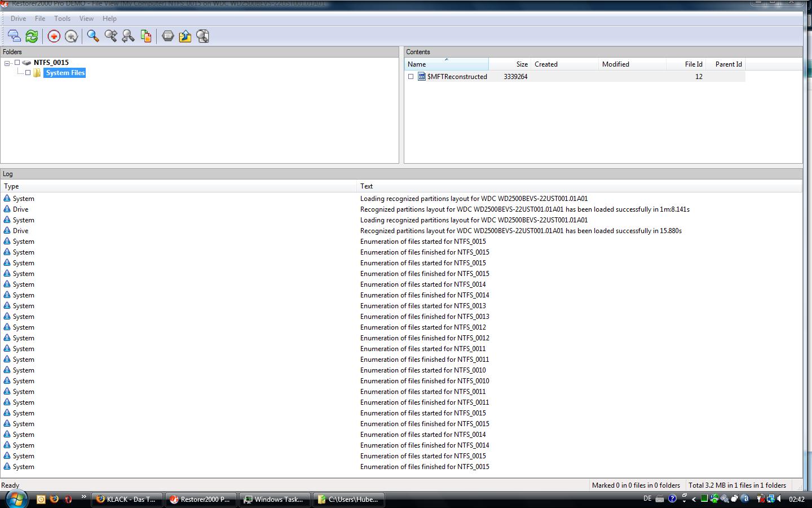Screen dimensions: 812x508
Task: Sort contents by Size column
Action: pyautogui.click(x=510, y=64)
